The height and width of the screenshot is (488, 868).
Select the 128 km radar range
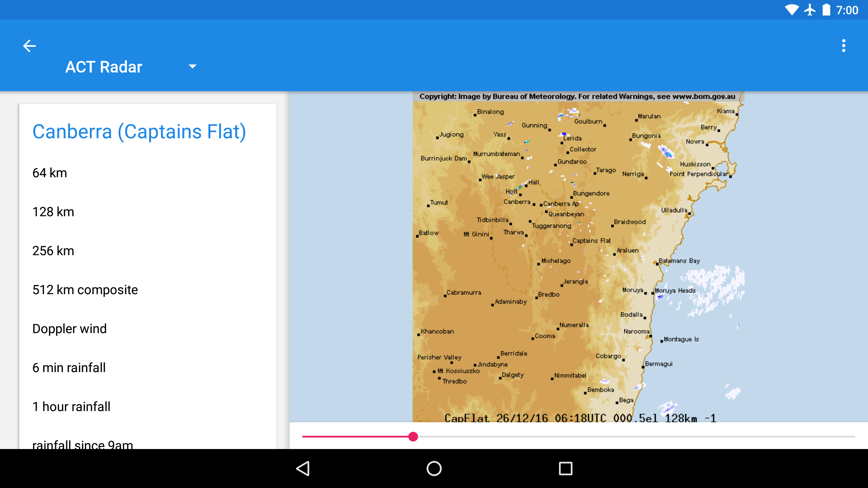[53, 212]
